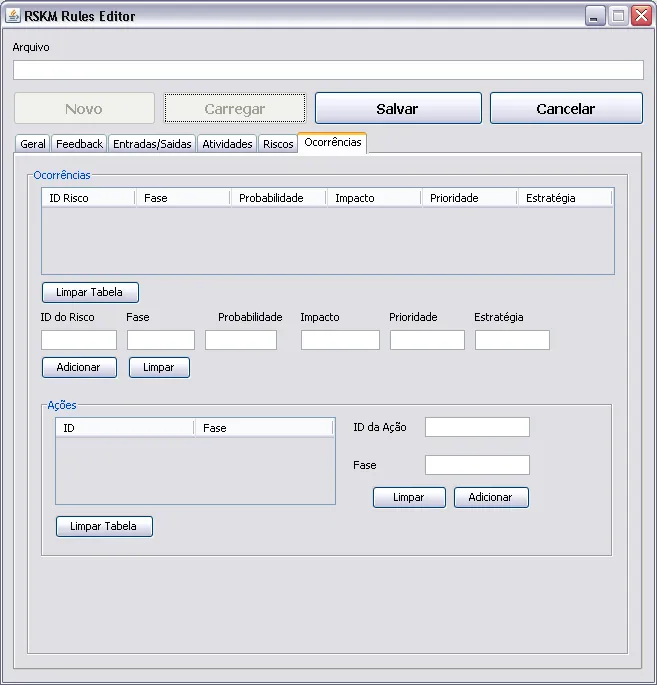Select the Entradas/Saidas tab

click(152, 144)
